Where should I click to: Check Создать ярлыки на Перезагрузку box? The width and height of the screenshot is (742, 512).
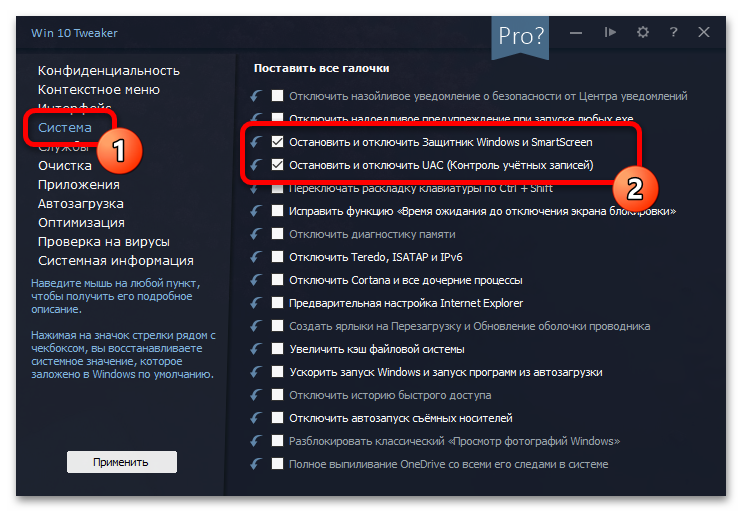click(x=277, y=326)
